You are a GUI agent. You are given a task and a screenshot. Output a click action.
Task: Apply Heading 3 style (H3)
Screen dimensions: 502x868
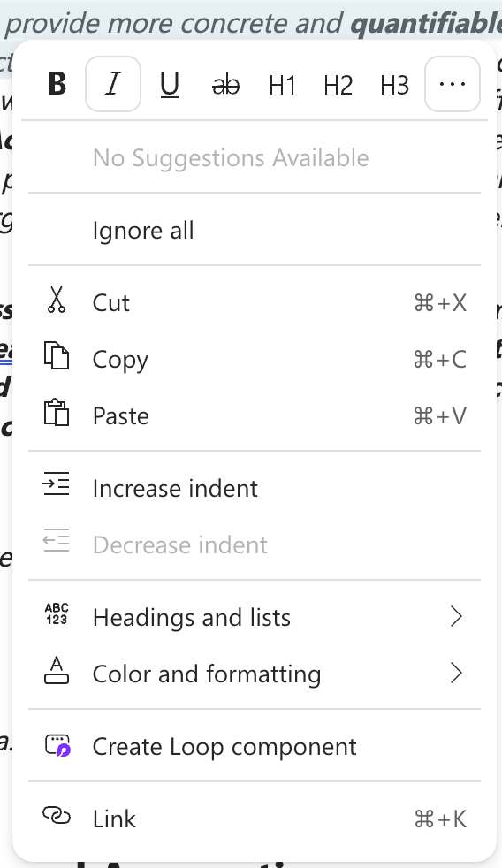pyautogui.click(x=395, y=84)
